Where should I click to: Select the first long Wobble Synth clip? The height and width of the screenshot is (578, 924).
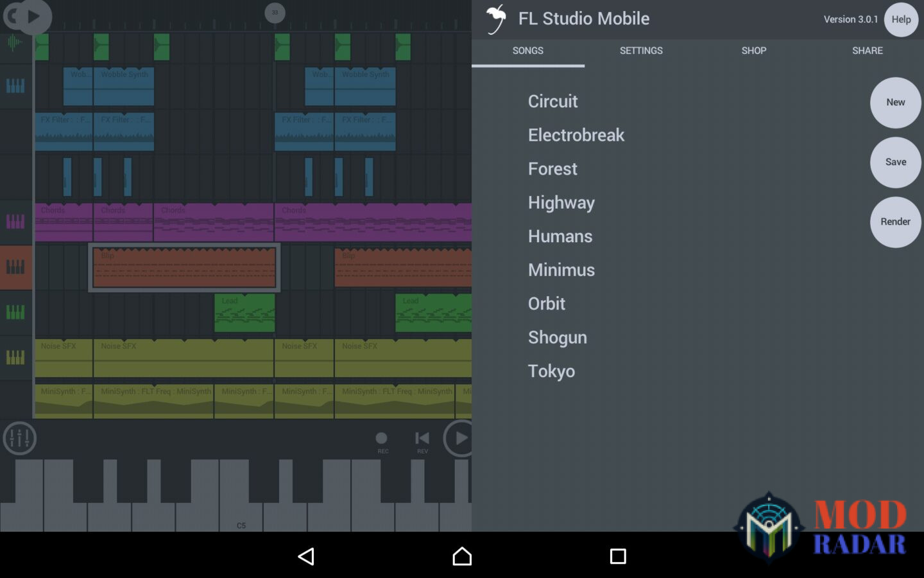click(x=124, y=86)
